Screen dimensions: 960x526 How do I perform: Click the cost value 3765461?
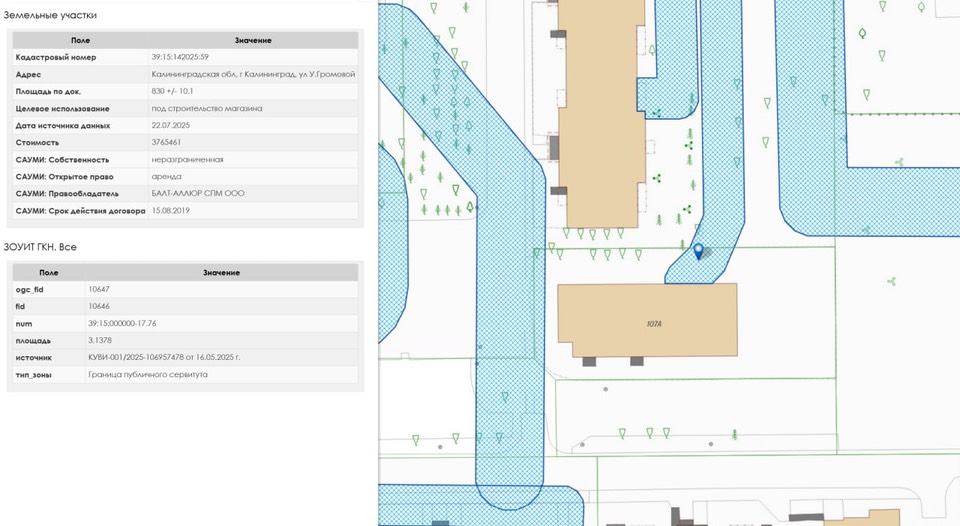coord(166,142)
